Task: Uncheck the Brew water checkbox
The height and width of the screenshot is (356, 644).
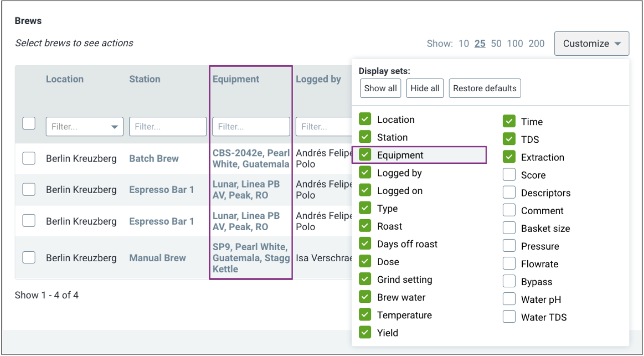Action: click(x=365, y=297)
